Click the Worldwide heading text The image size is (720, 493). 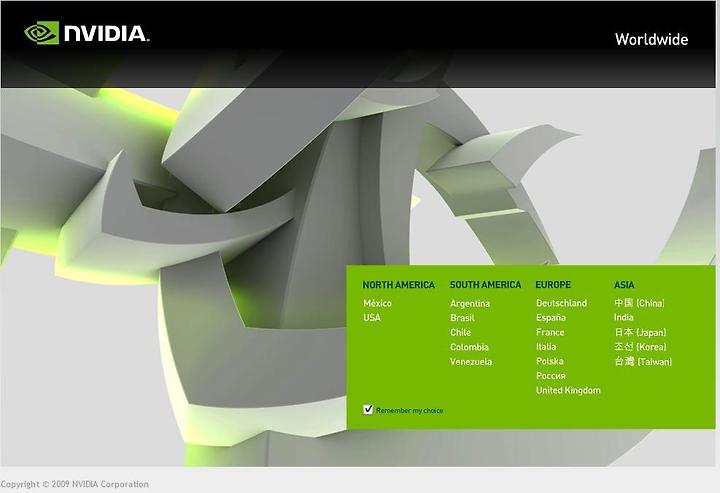click(x=651, y=39)
